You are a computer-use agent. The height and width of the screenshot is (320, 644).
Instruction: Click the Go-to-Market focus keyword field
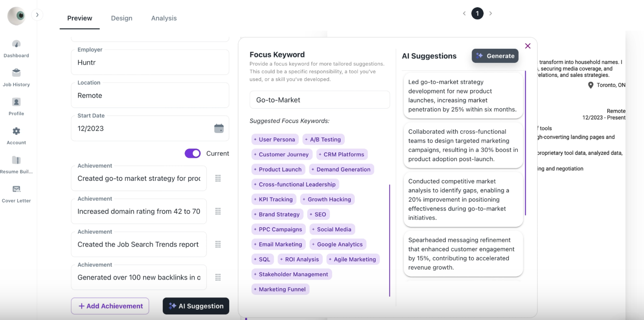coord(320,100)
